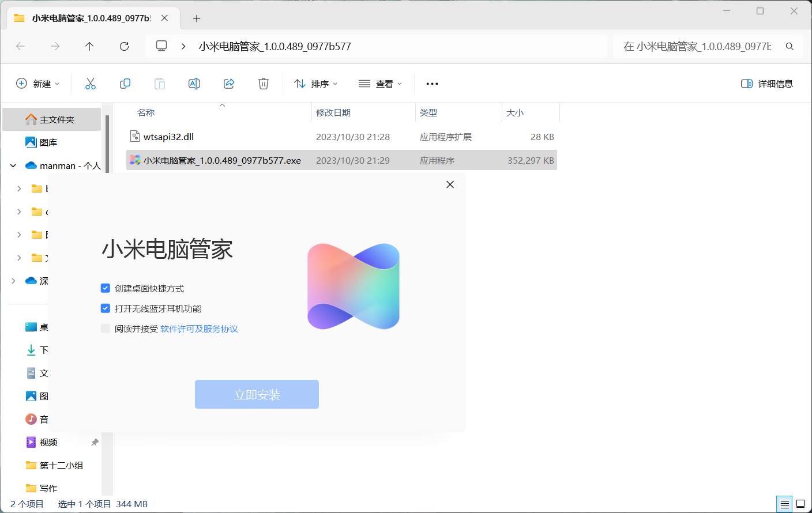Select the Cut (剪切) icon in the toolbar

[91, 84]
